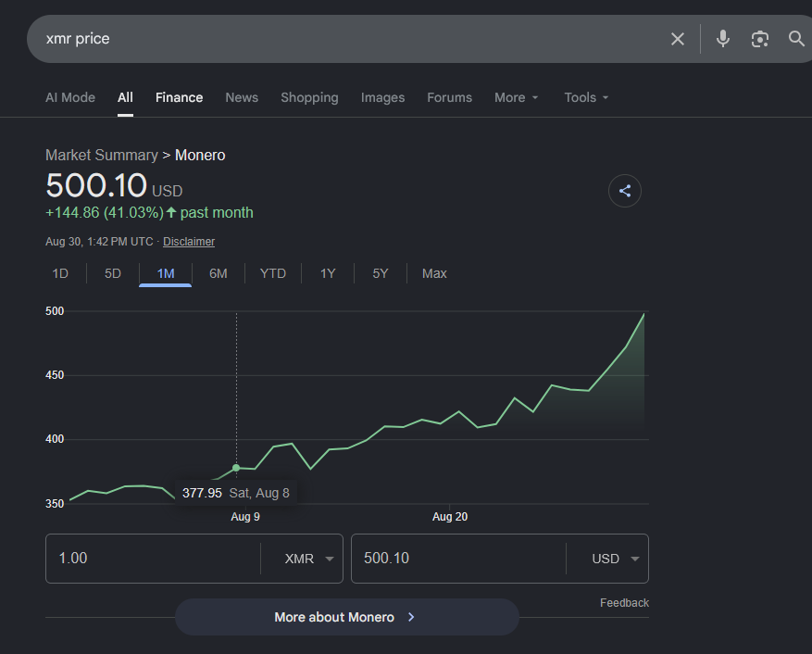Click the Feedback link
This screenshot has width=812, height=654.
tap(624, 603)
